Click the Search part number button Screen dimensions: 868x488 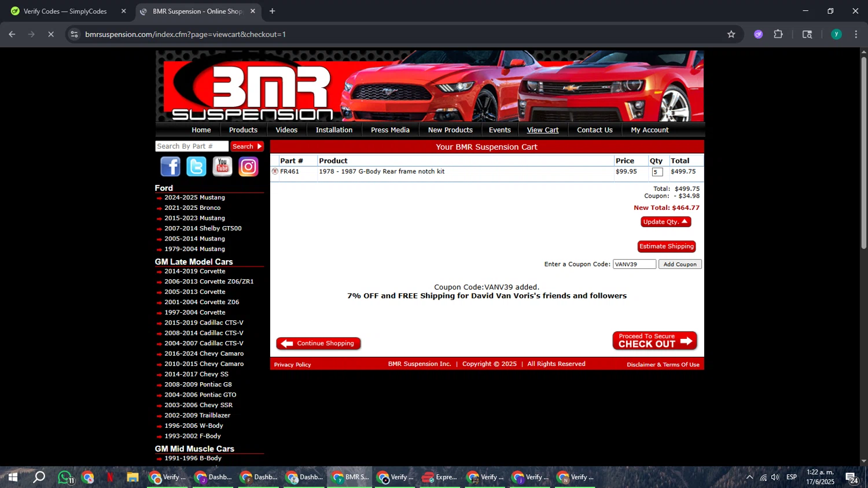[x=247, y=146]
